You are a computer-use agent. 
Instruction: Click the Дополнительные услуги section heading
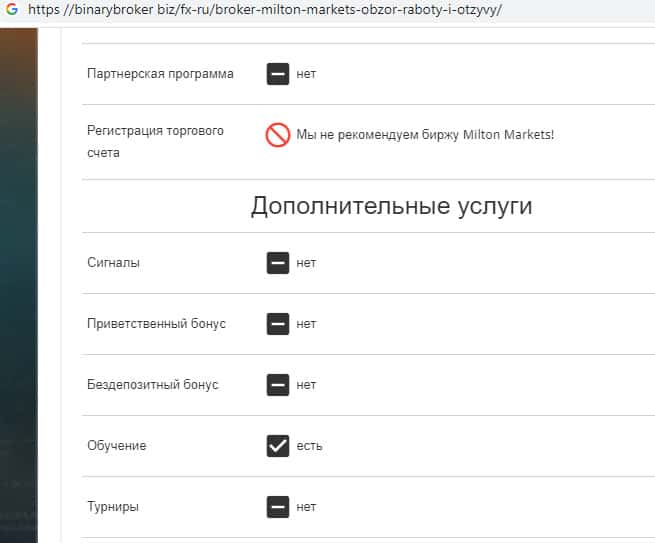click(391, 207)
